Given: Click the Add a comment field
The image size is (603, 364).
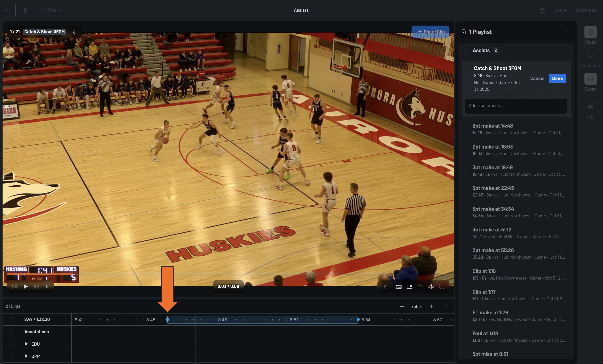Looking at the screenshot, I should point(516,106).
